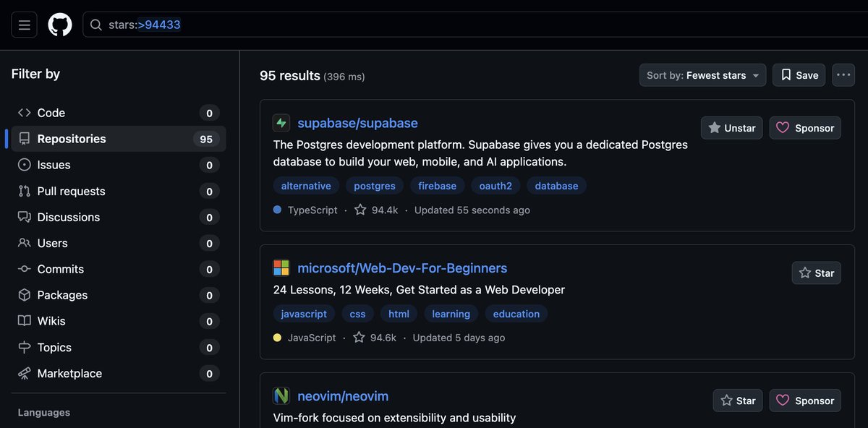This screenshot has height=428, width=868.
Task: Open the alternative topic tag
Action: 306,186
